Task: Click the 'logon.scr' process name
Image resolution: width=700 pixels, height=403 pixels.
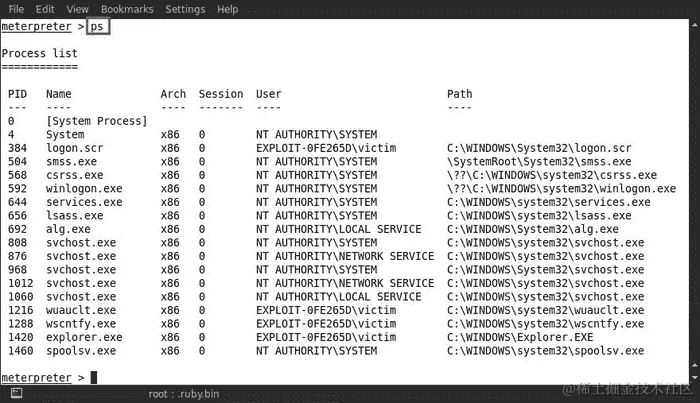Action: (x=75, y=148)
